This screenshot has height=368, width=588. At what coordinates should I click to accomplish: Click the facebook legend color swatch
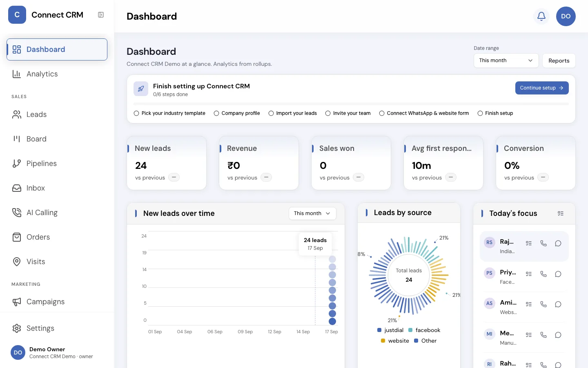tap(410, 330)
